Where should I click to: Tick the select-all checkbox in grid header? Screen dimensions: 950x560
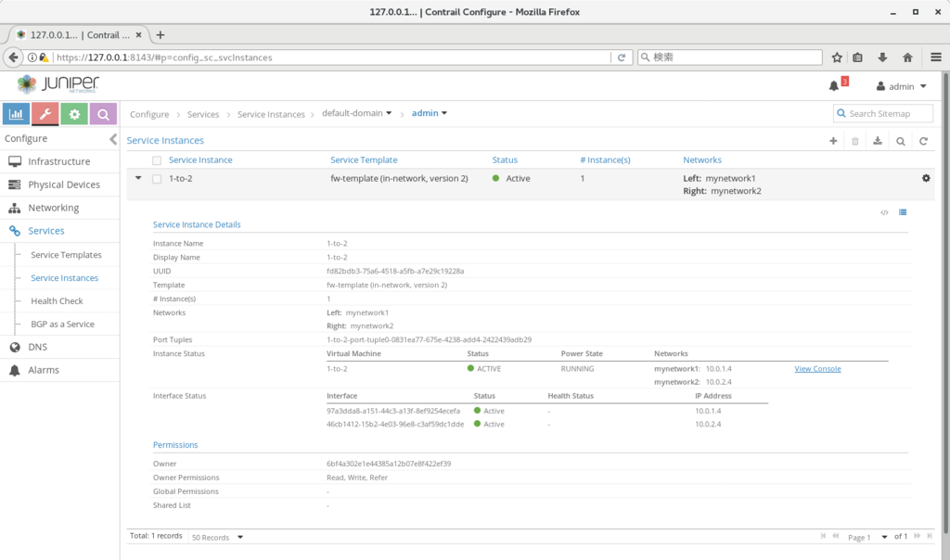[157, 160]
